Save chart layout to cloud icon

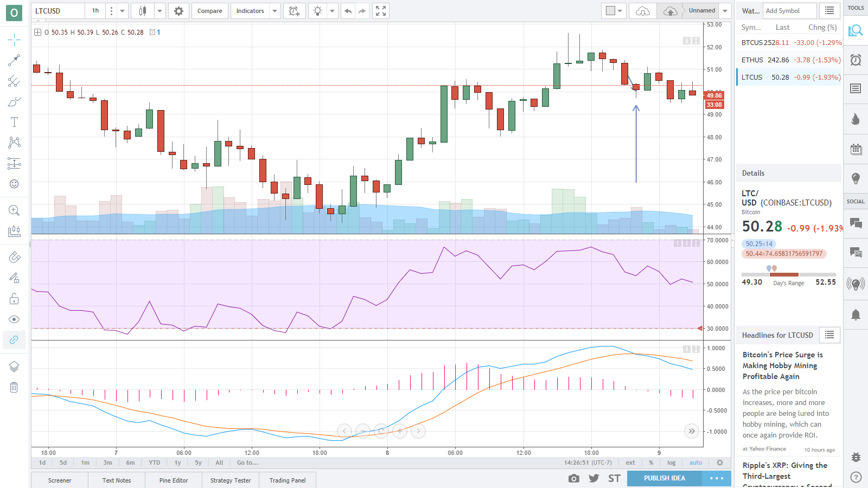671,11
